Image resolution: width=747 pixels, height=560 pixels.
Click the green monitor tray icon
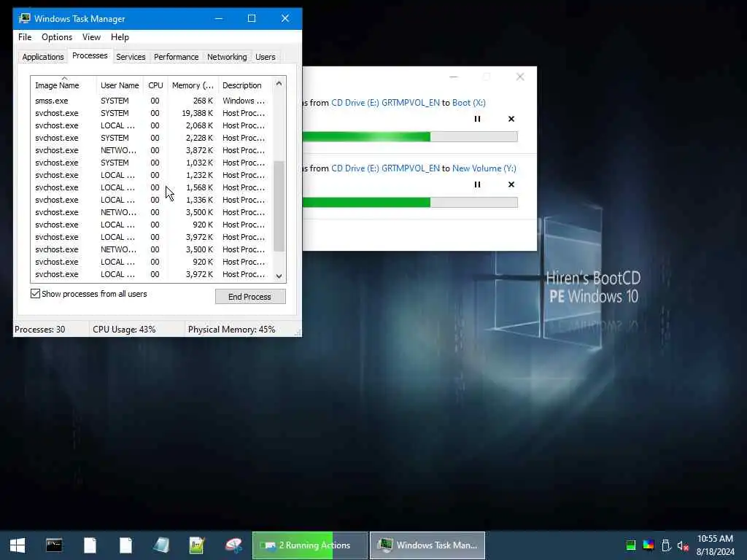tap(631, 545)
